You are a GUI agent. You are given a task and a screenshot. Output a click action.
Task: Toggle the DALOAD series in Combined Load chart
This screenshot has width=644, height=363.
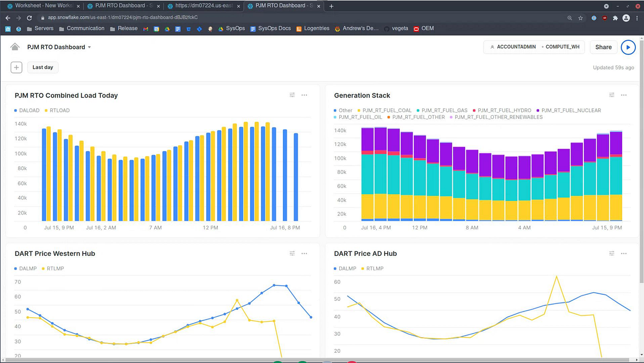coord(27,110)
